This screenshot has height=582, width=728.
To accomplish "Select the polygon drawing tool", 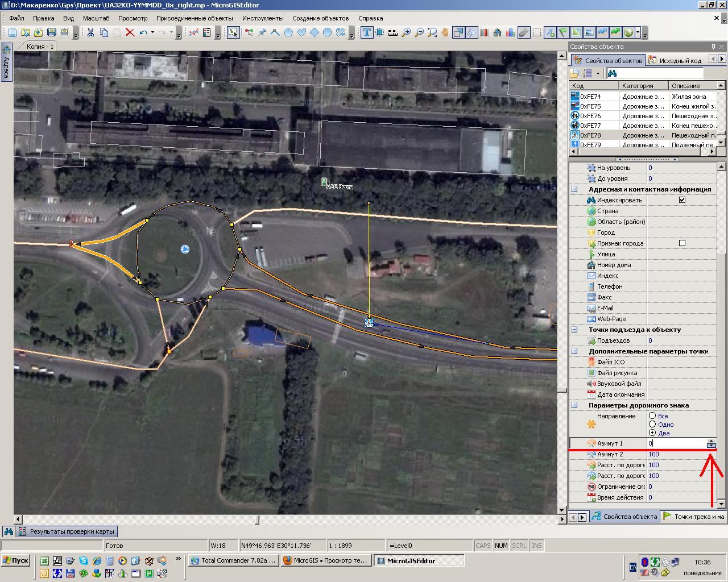I will click(288, 32).
